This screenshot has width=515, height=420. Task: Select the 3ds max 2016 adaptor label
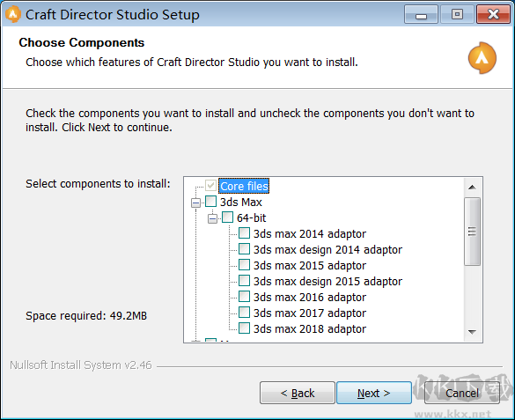tap(310, 297)
